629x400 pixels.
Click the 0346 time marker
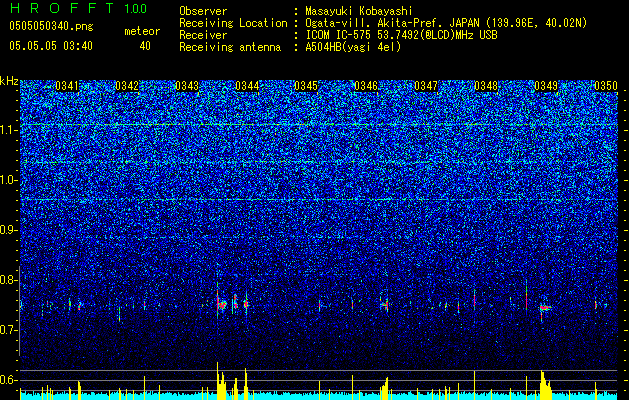click(366, 86)
